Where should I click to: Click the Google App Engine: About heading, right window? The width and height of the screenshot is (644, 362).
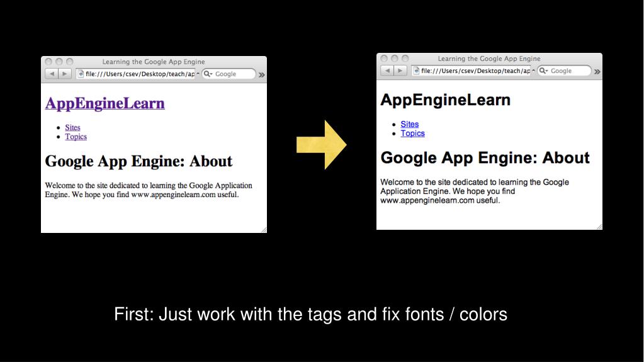click(x=485, y=158)
